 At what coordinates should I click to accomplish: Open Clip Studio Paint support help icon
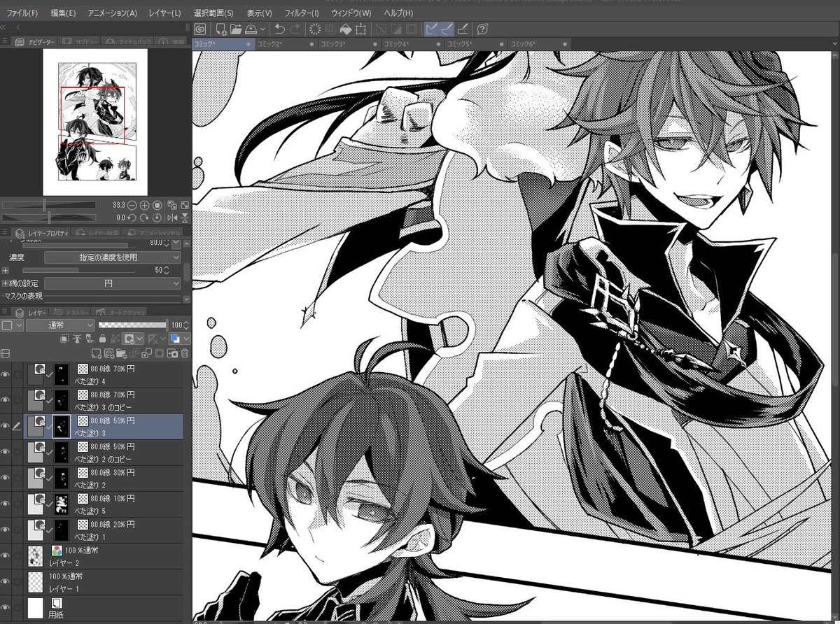(x=483, y=29)
